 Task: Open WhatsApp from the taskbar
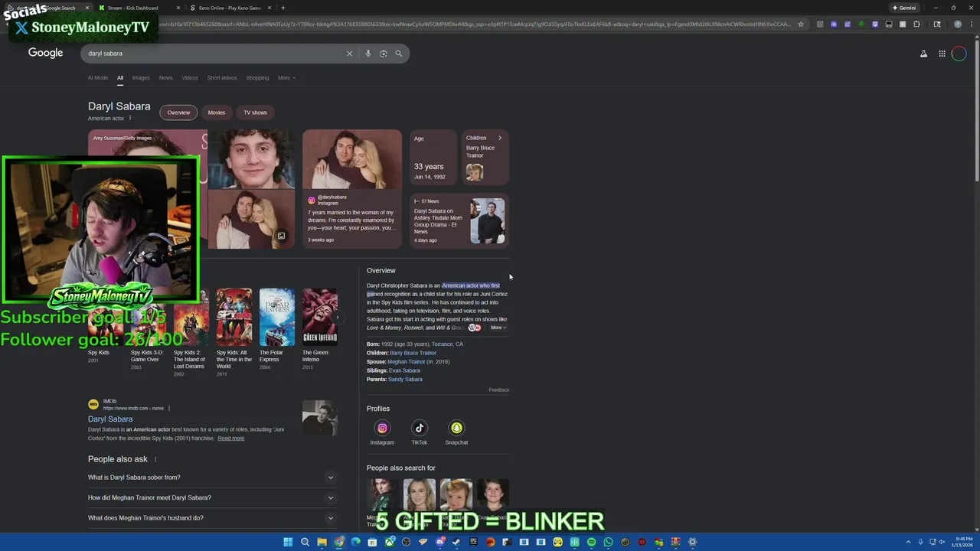[608, 542]
